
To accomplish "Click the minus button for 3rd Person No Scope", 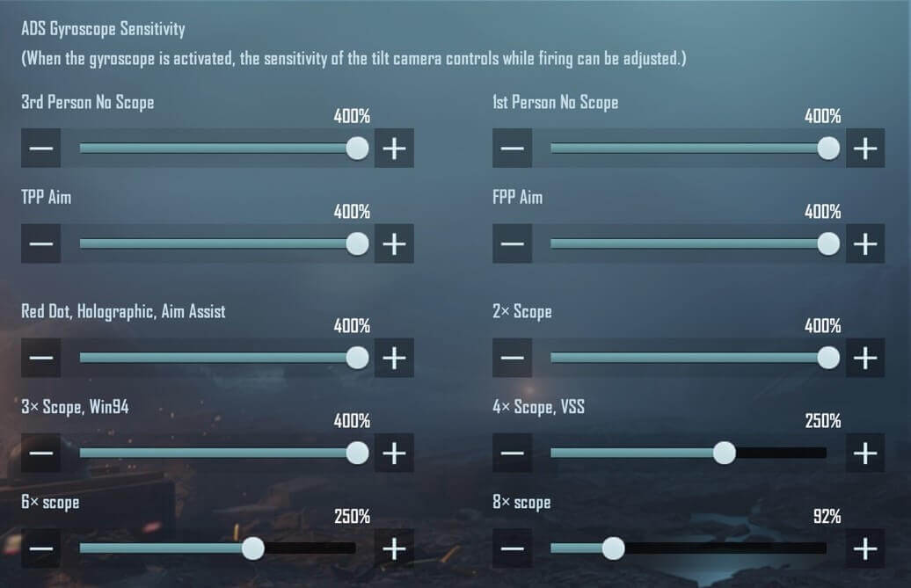I will coord(40,148).
